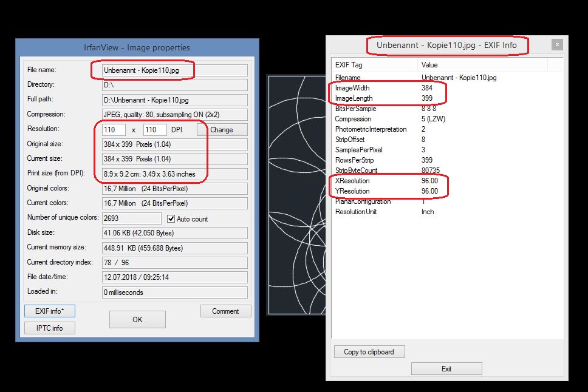Click the File name field
Image resolution: width=588 pixels, height=392 pixels.
pyautogui.click(x=175, y=70)
